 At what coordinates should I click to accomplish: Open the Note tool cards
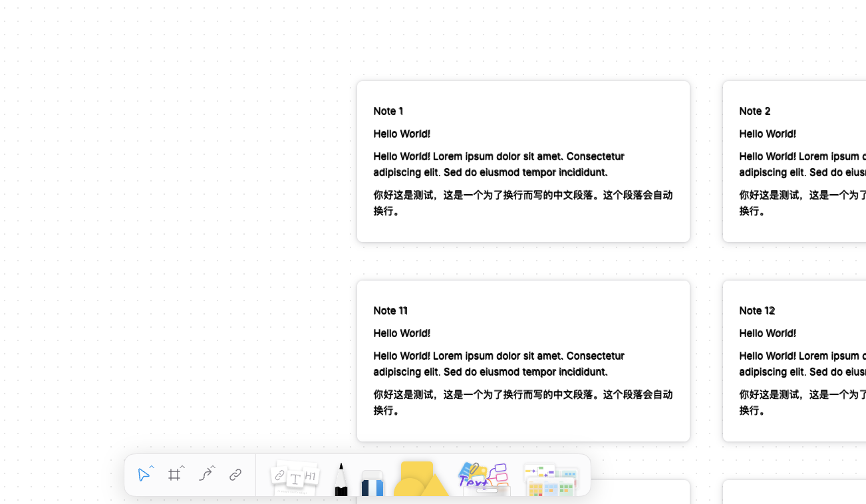[x=295, y=477]
